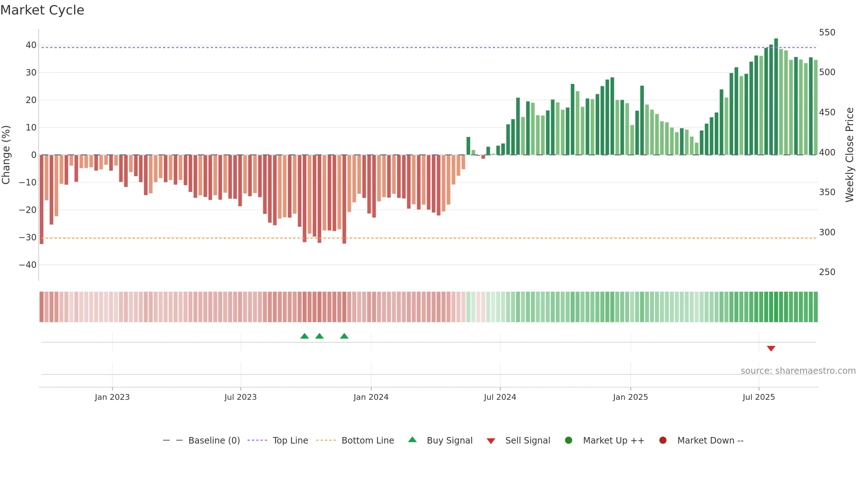
Task: Click the Market Cycle chart title
Action: pos(42,10)
